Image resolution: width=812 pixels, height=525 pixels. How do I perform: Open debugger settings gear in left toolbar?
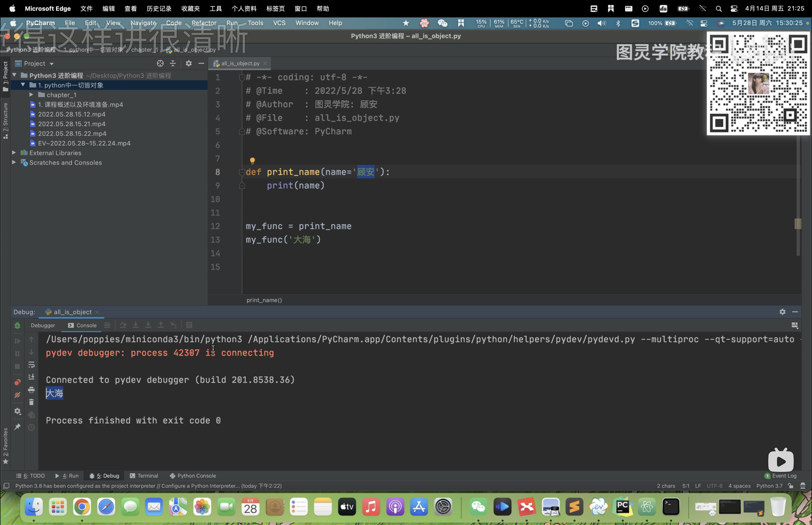[17, 411]
